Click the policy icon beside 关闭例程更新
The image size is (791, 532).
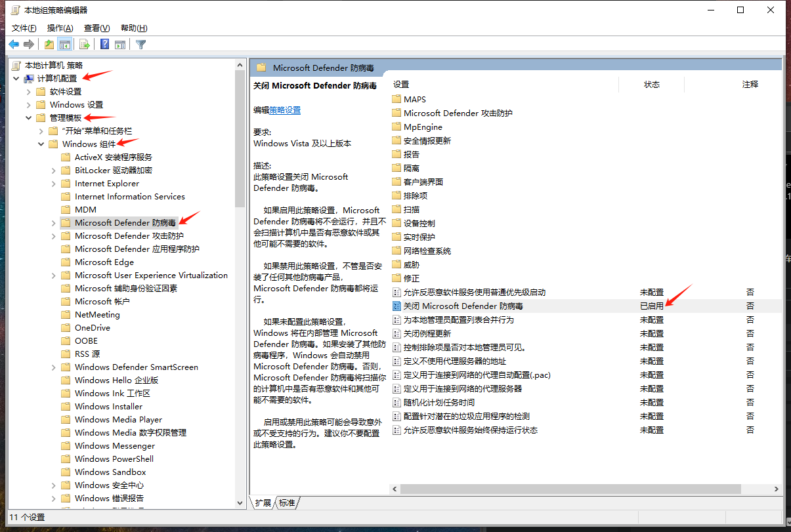point(396,333)
